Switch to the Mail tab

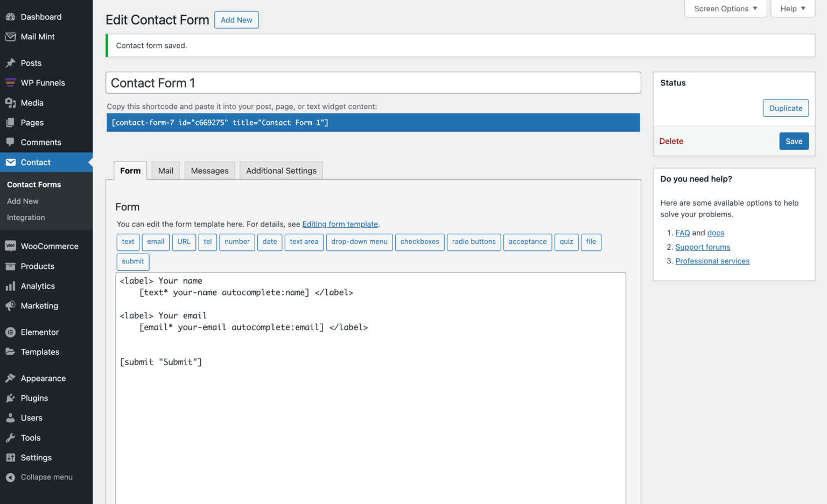(166, 171)
